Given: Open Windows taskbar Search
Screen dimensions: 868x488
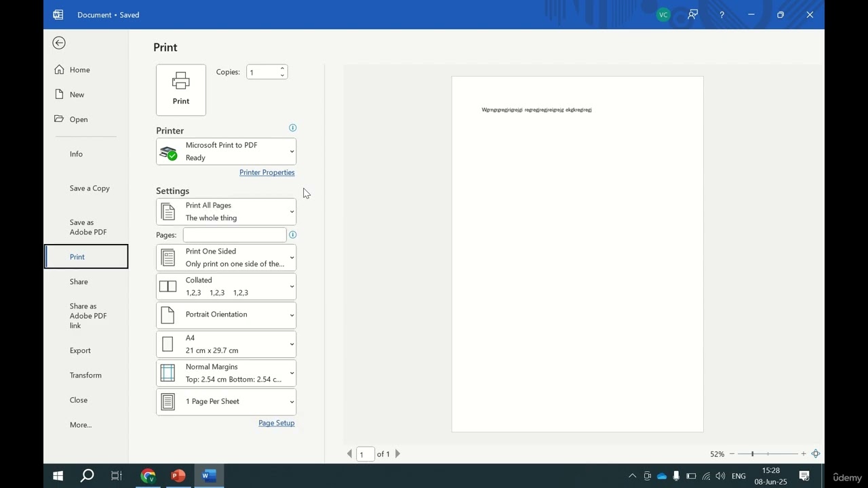Looking at the screenshot, I should [87, 476].
